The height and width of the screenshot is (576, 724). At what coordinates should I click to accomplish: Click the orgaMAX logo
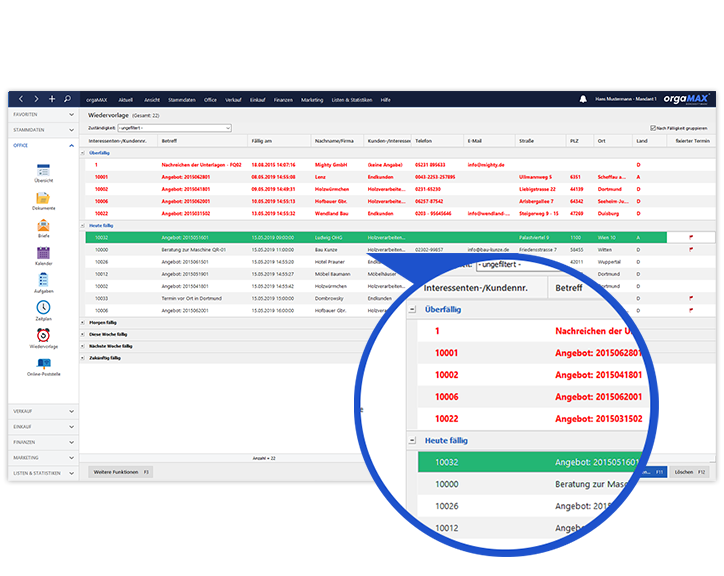[x=686, y=99]
